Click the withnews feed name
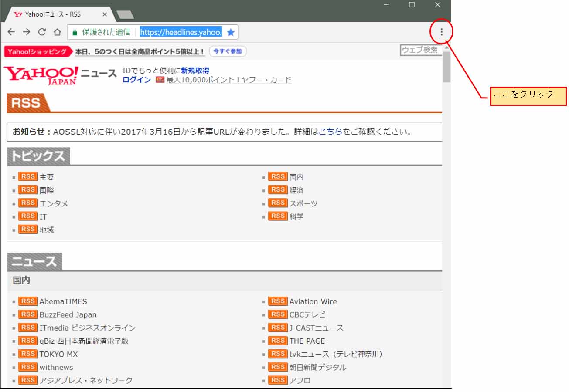This screenshot has height=392, width=569. coord(56,367)
